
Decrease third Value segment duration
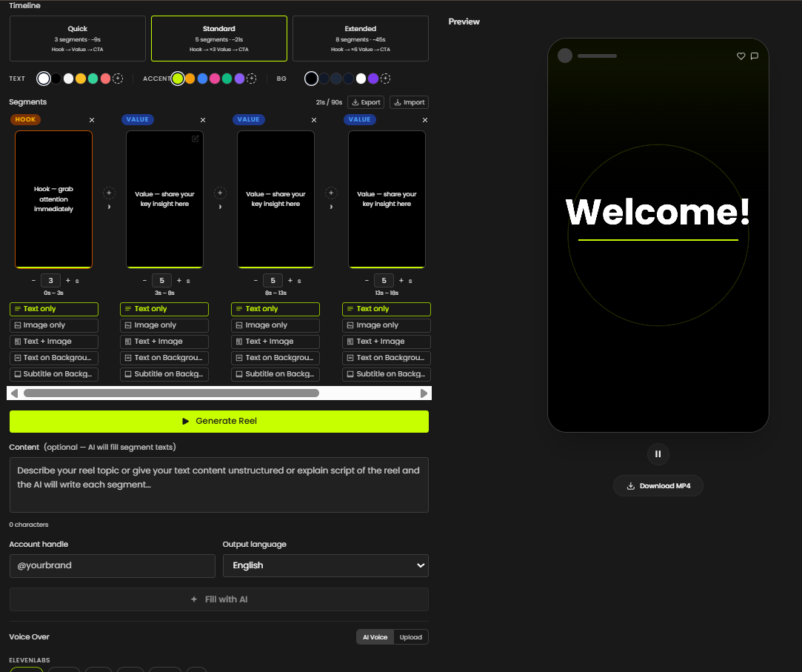(367, 281)
